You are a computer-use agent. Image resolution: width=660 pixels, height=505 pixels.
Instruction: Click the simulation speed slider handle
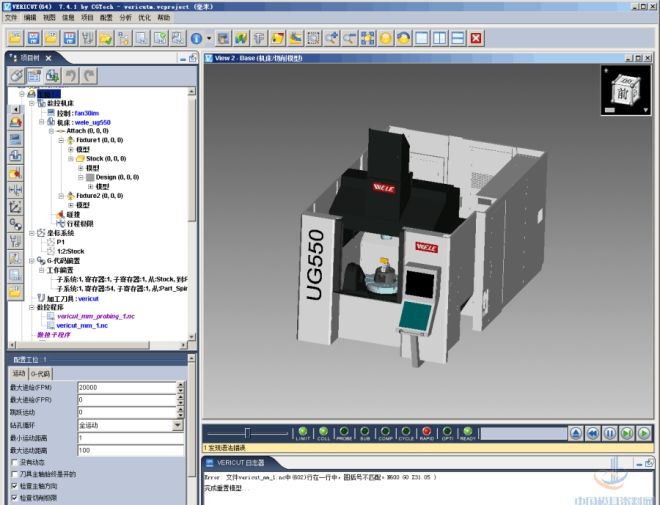pyautogui.click(x=248, y=433)
